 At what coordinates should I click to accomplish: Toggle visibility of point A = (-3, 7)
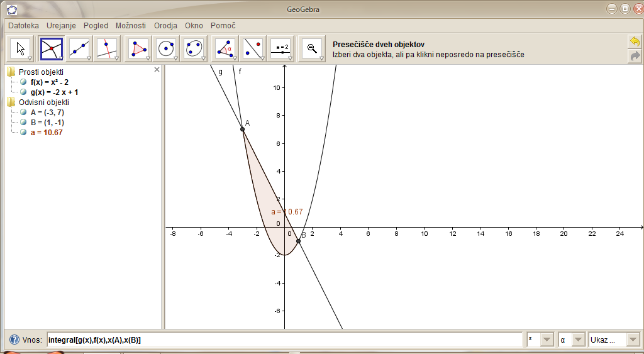tap(23, 112)
